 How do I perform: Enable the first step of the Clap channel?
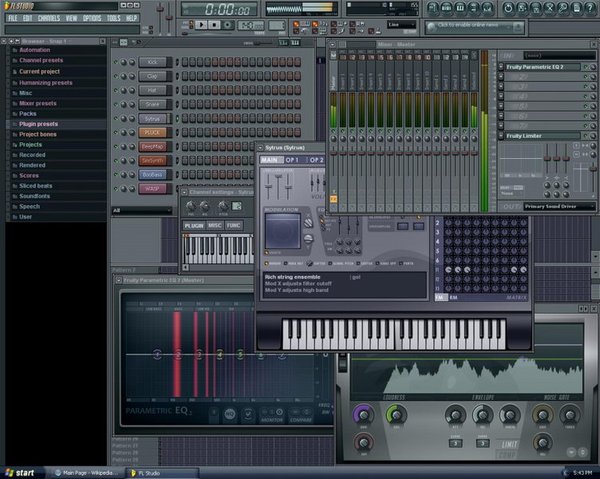(x=183, y=76)
